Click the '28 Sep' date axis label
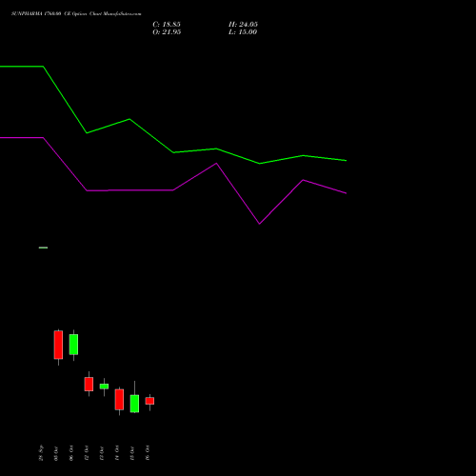The width and height of the screenshot is (476, 476). [41, 453]
